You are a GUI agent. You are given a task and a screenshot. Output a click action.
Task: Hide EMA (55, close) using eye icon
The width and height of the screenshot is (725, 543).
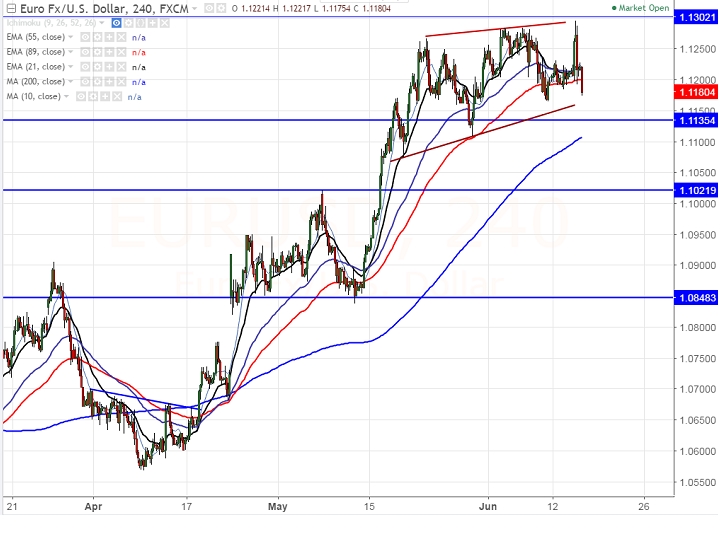click(x=85, y=37)
